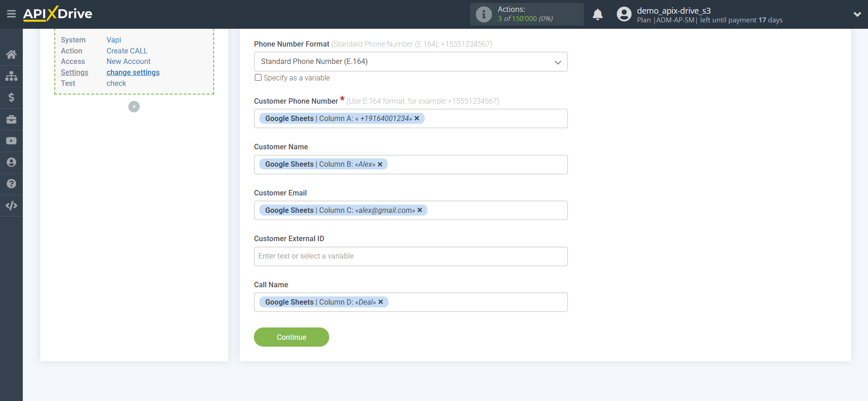The image size is (868, 401).
Task: Remove the Column D Deal tag
Action: click(x=381, y=302)
